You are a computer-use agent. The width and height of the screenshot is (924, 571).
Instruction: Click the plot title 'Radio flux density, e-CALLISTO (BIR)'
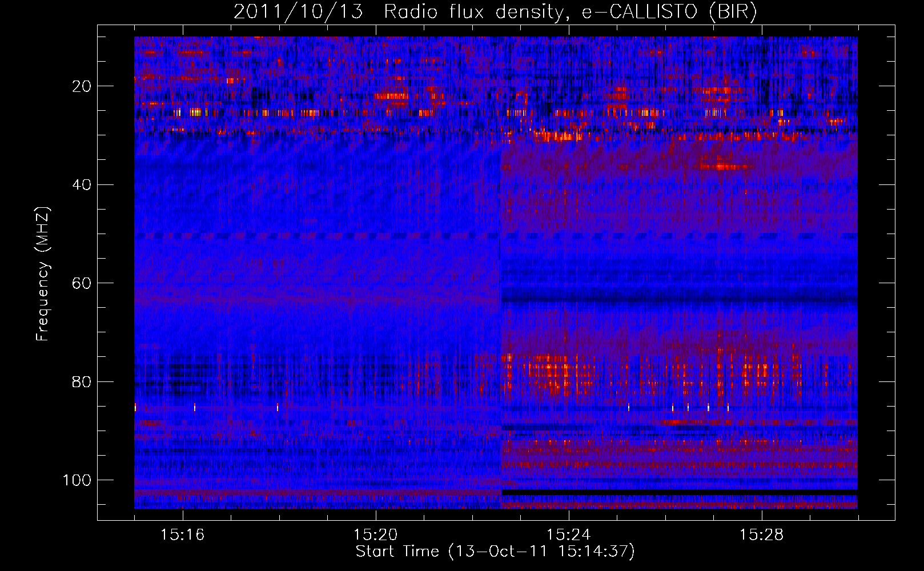click(x=570, y=12)
